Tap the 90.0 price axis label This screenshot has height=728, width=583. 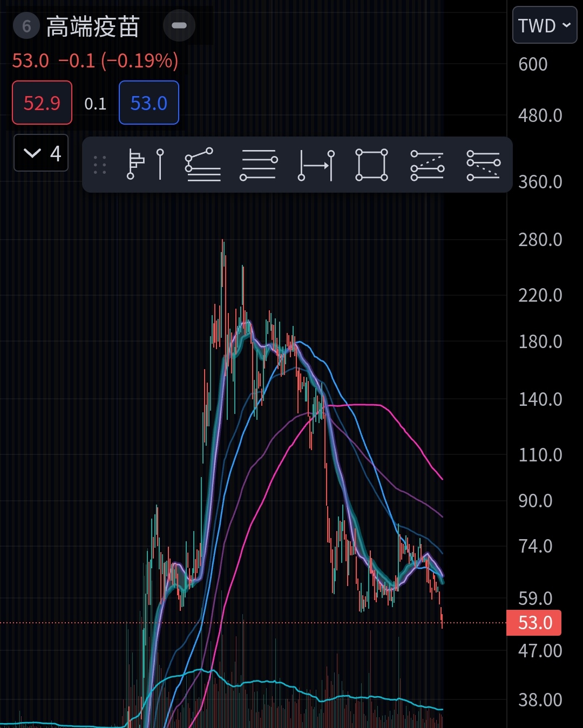(535, 501)
